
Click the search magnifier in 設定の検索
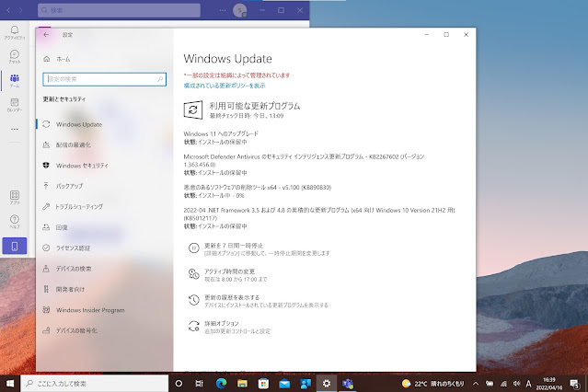coord(160,79)
